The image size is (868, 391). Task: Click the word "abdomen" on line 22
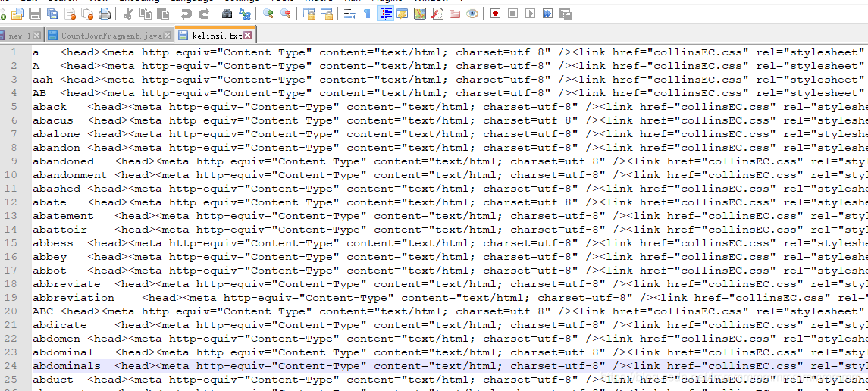(56, 339)
